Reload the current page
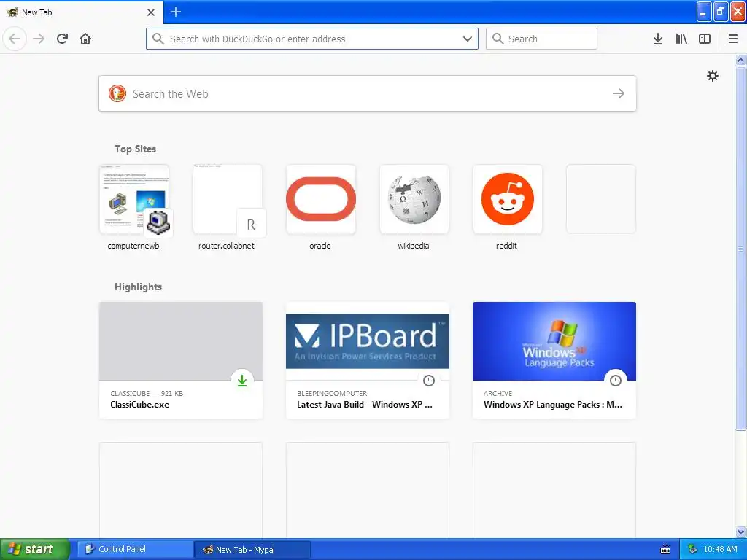This screenshot has height=560, width=747. pos(62,39)
